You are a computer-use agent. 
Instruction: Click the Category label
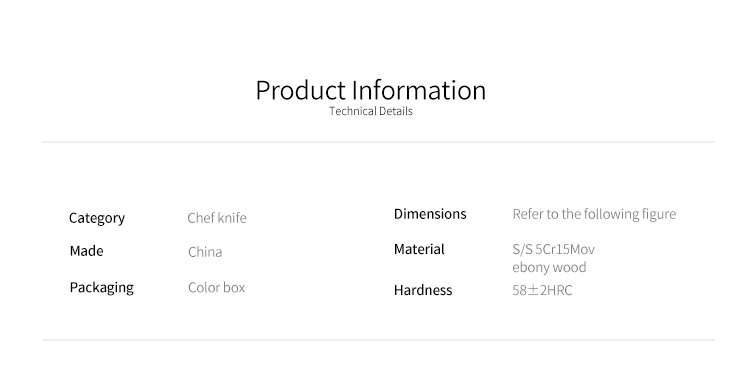point(97,218)
